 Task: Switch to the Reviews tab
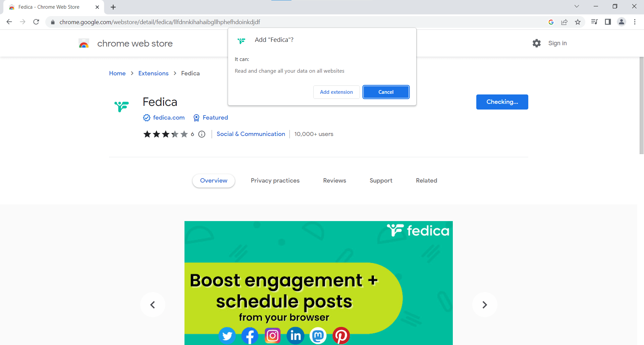tap(334, 181)
